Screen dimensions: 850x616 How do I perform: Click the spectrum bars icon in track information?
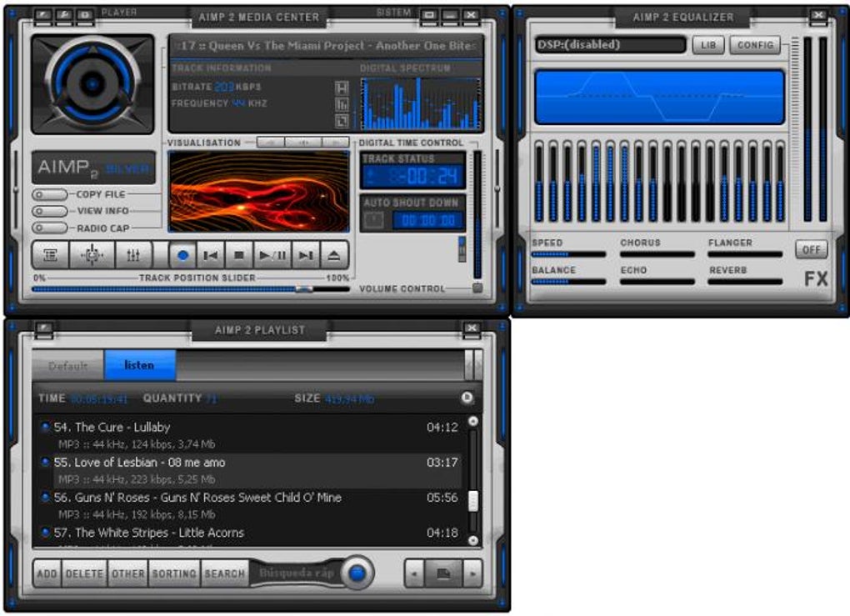coord(342,104)
